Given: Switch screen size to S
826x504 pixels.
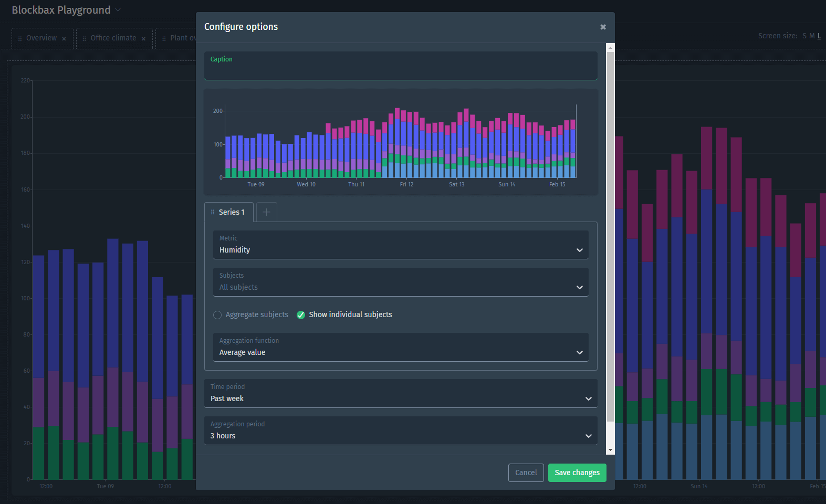Looking at the screenshot, I should point(804,36).
